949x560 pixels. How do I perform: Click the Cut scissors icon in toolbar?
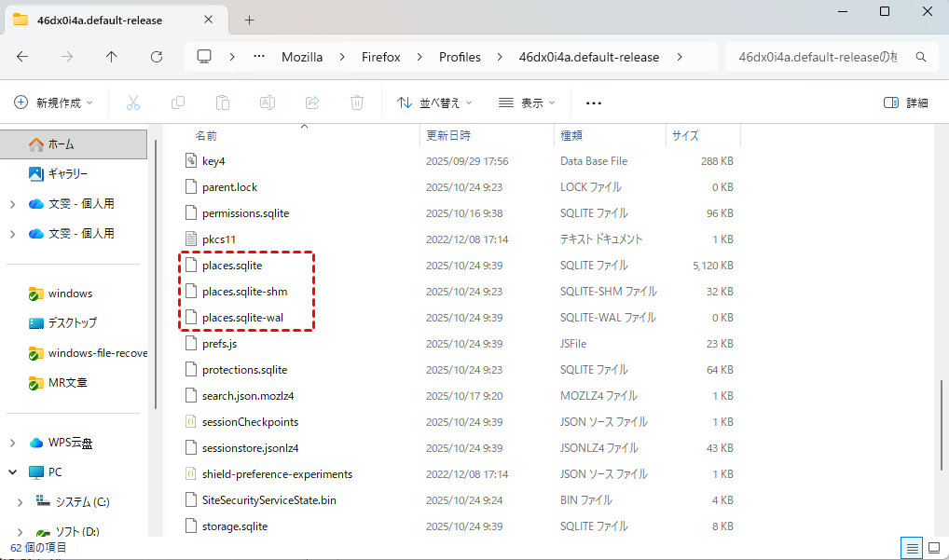pyautogui.click(x=133, y=102)
